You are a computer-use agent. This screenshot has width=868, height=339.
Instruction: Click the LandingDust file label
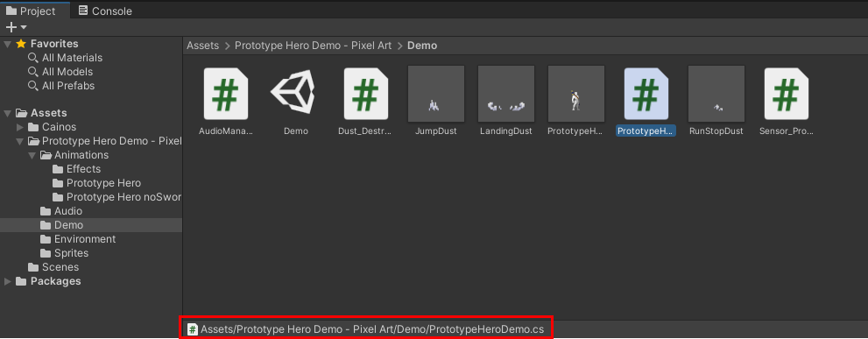pos(506,131)
